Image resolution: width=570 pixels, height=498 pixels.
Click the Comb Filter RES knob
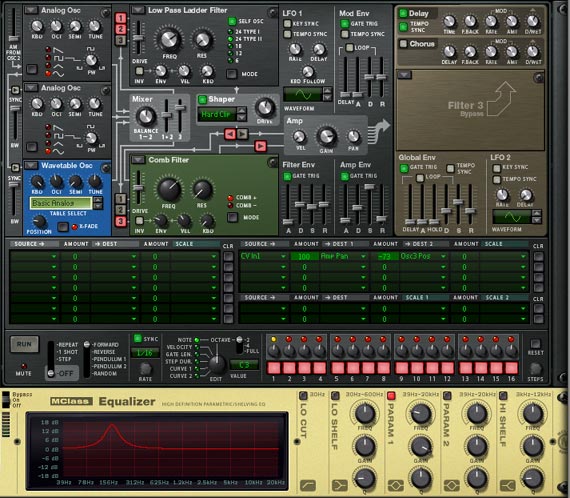pyautogui.click(x=202, y=189)
